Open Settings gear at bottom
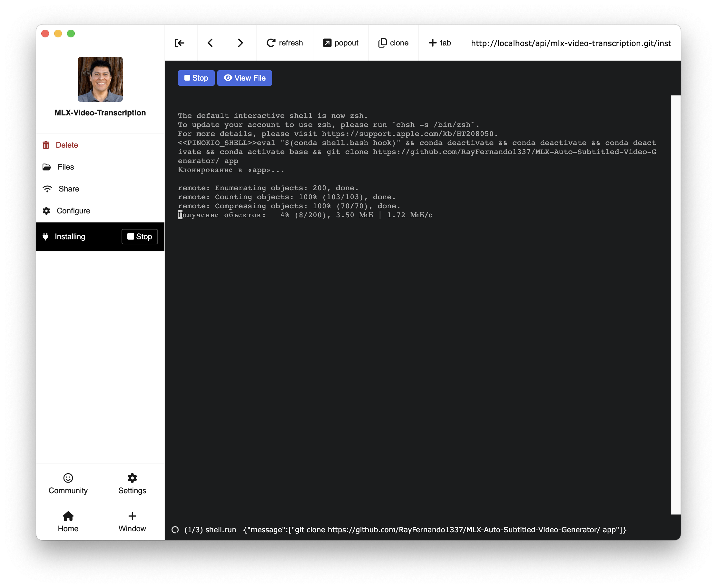This screenshot has width=717, height=588. click(x=132, y=483)
